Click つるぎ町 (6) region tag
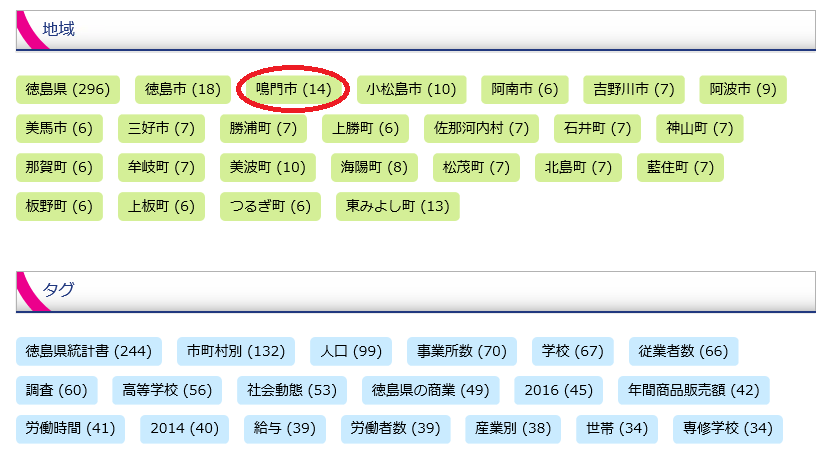The width and height of the screenshot is (829, 449). (270, 206)
